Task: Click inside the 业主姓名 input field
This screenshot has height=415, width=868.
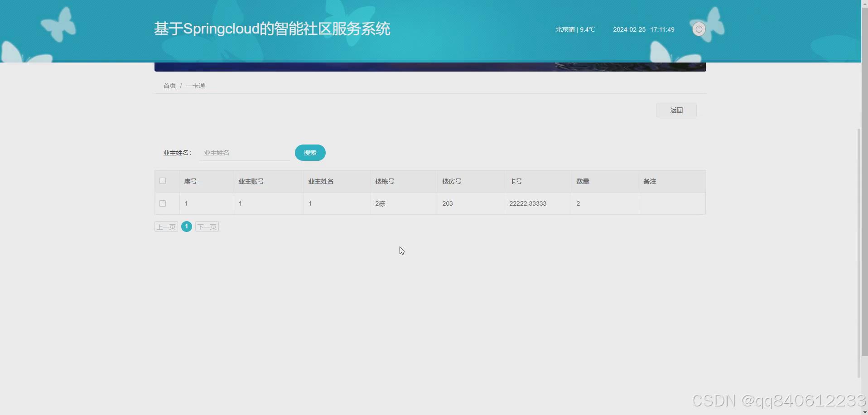Action: pyautogui.click(x=244, y=153)
